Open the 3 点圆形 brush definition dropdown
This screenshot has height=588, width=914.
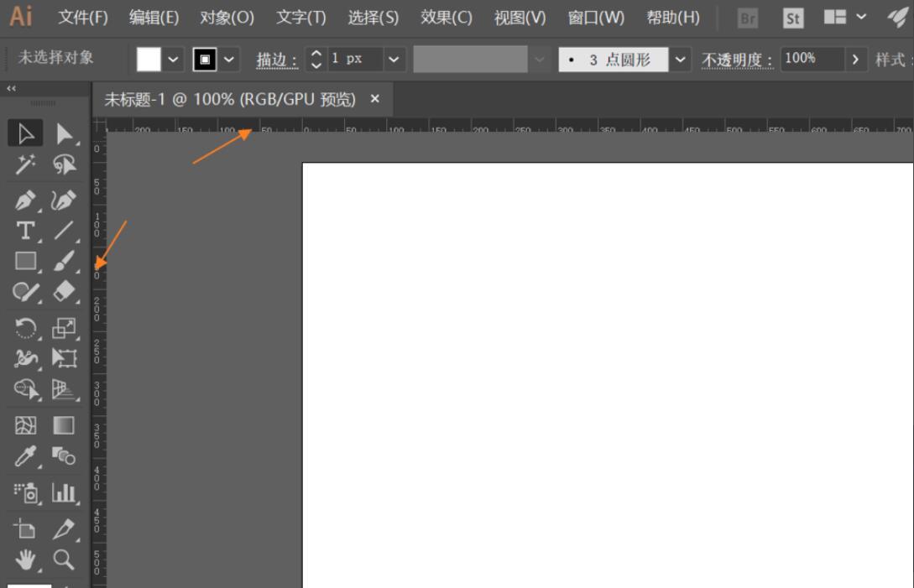tap(680, 60)
